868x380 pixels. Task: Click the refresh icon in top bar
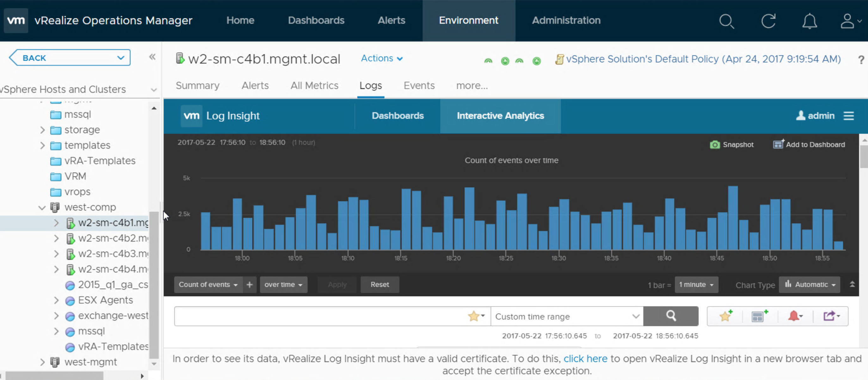point(768,21)
